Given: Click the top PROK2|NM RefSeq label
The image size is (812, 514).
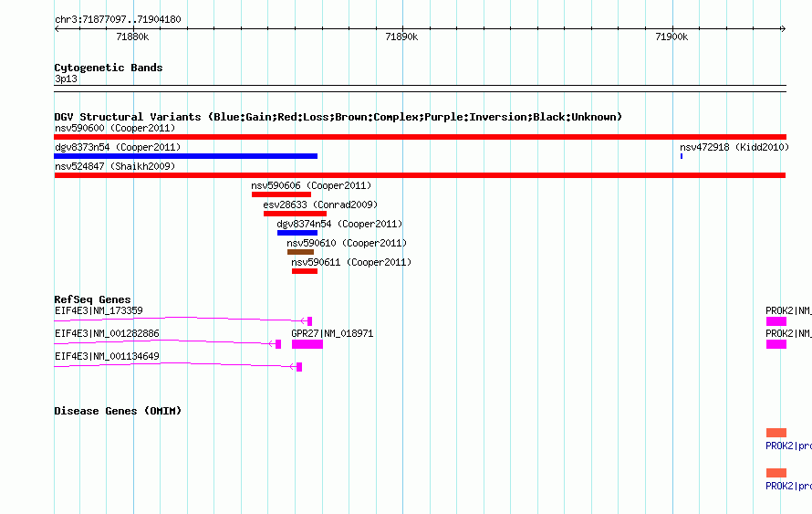Looking at the screenshot, I should coord(788,310).
